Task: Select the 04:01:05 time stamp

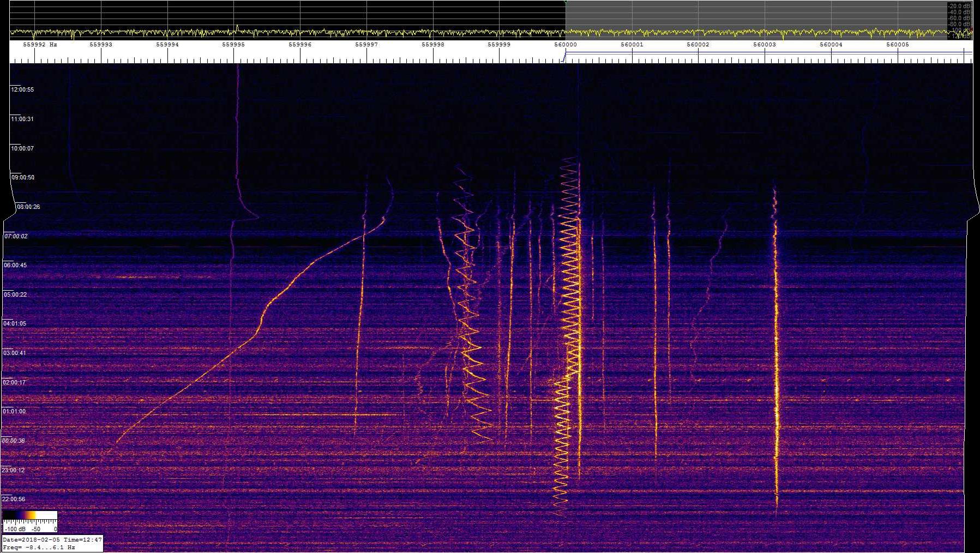Action: (x=15, y=323)
